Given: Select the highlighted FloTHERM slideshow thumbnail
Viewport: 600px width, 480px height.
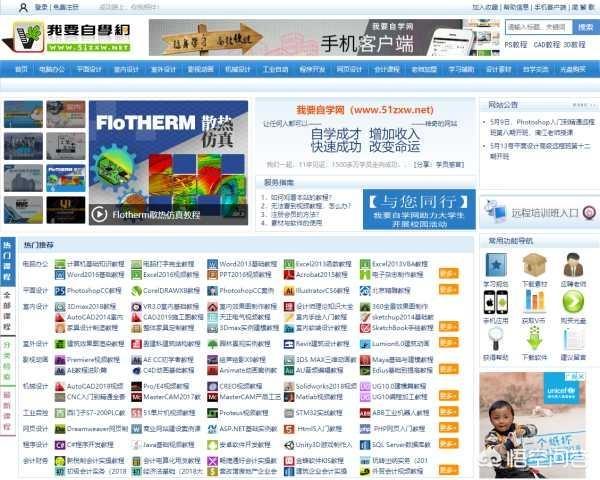Looking at the screenshot, I should click(66, 178).
